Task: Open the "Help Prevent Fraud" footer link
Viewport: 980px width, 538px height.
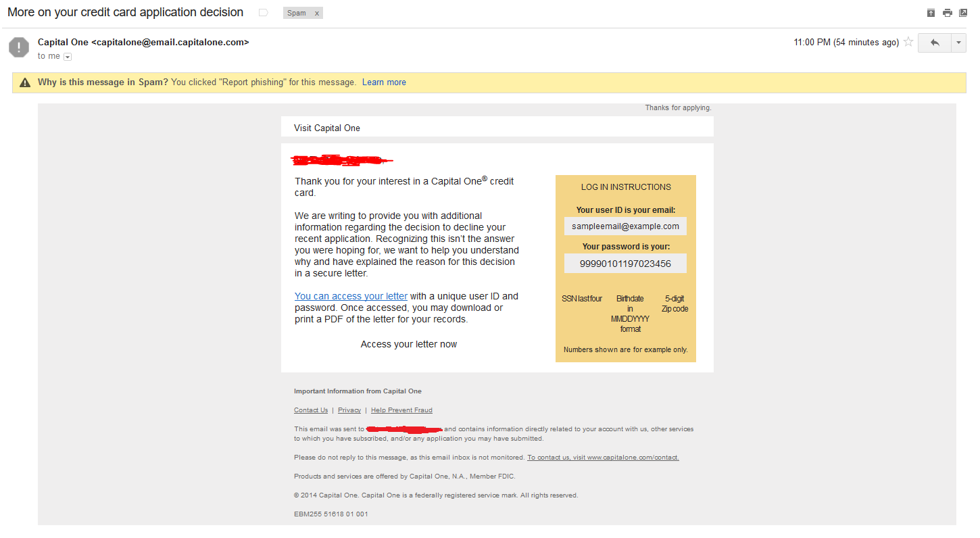Action: click(401, 410)
